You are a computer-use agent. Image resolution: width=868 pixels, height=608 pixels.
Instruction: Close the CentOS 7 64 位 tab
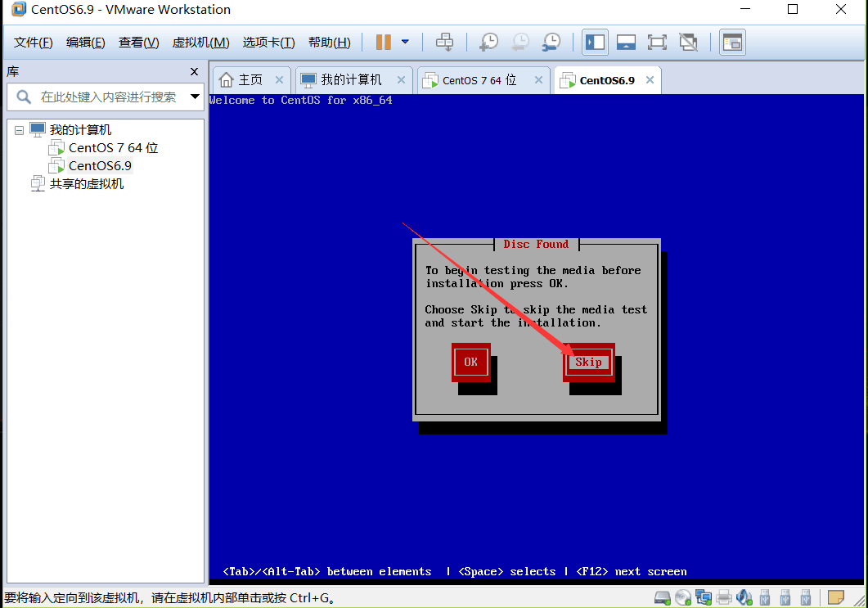pos(538,80)
